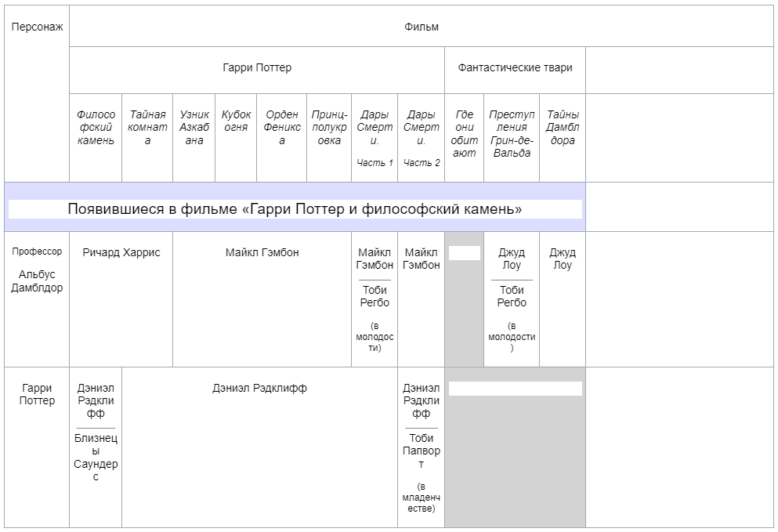
Task: Click "Тоби Регбо" in the Преступления Грин-де-Вальда column
Action: coord(512,296)
